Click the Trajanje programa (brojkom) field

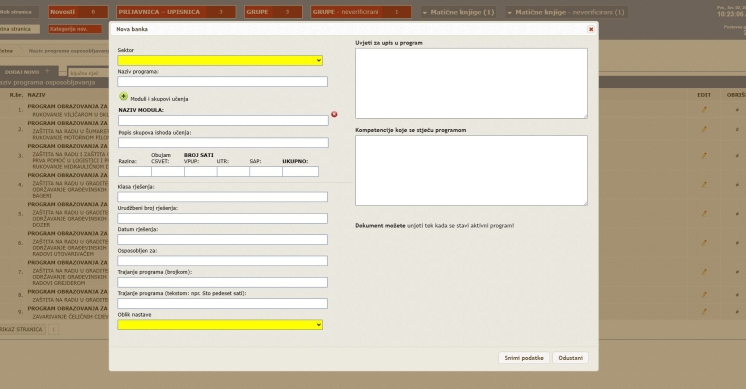(x=222, y=282)
